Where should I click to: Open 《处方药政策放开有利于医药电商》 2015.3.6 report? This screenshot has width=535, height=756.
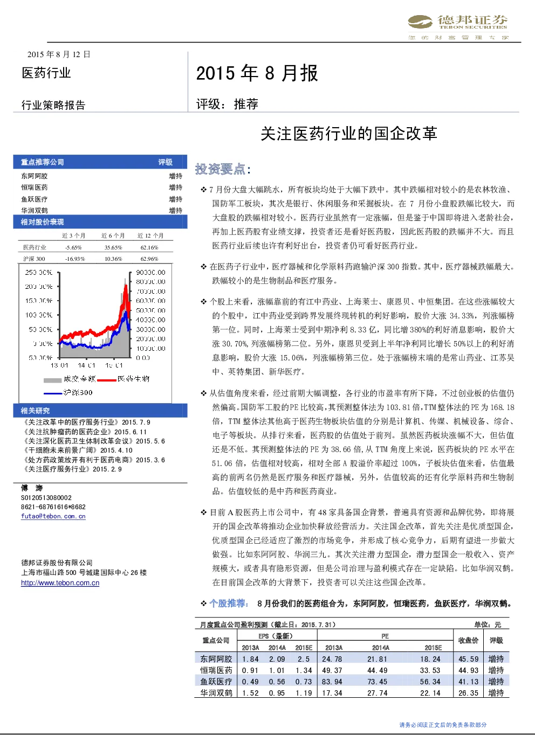(93, 460)
